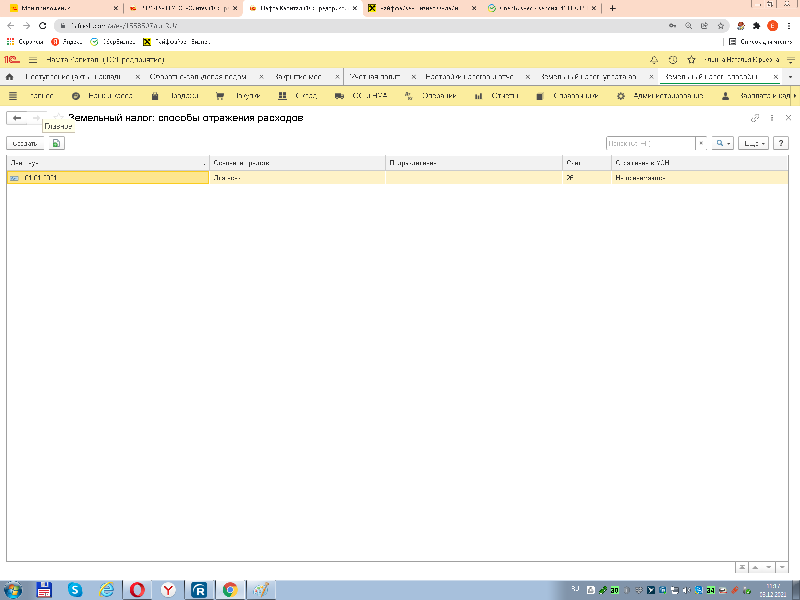This screenshot has height=600, width=800.
Task: Open 1C favorites star in yellow header
Action: tap(691, 60)
